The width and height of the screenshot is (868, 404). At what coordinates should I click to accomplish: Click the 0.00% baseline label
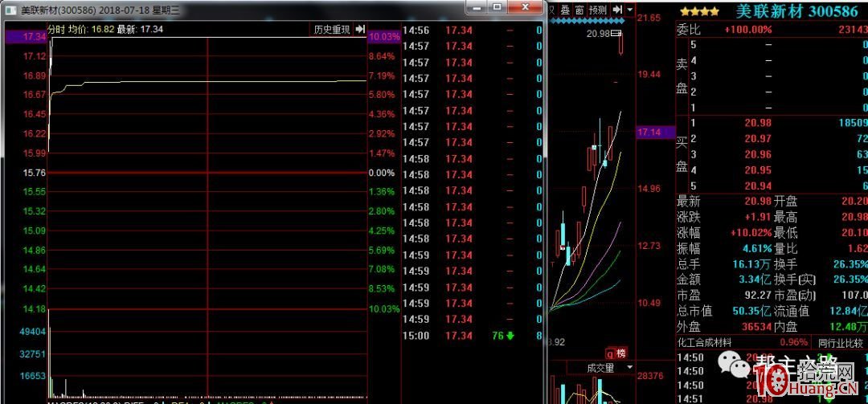(382, 173)
